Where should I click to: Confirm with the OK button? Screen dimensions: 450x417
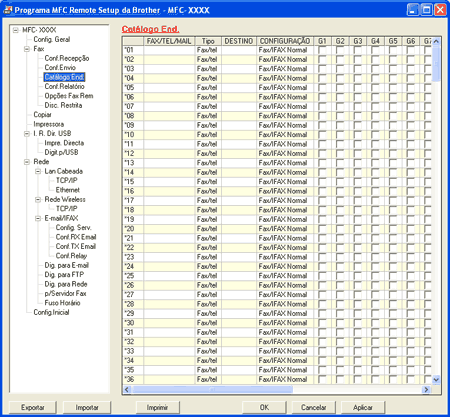(264, 407)
